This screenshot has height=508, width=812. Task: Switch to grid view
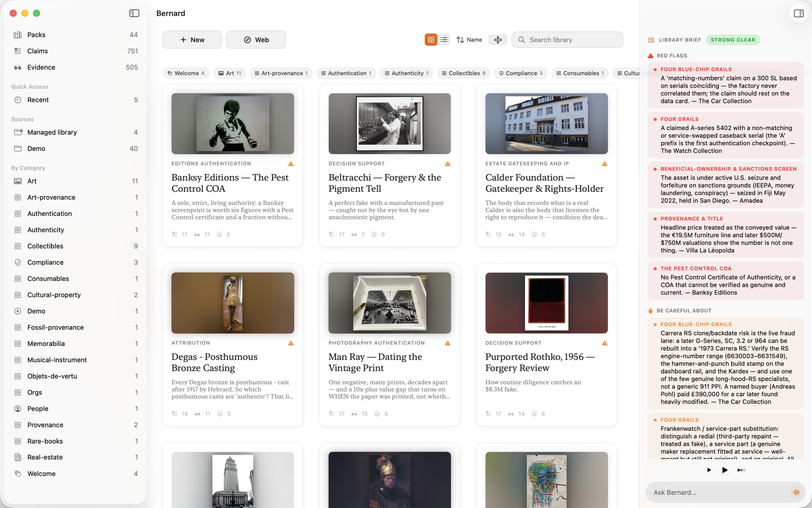point(431,40)
